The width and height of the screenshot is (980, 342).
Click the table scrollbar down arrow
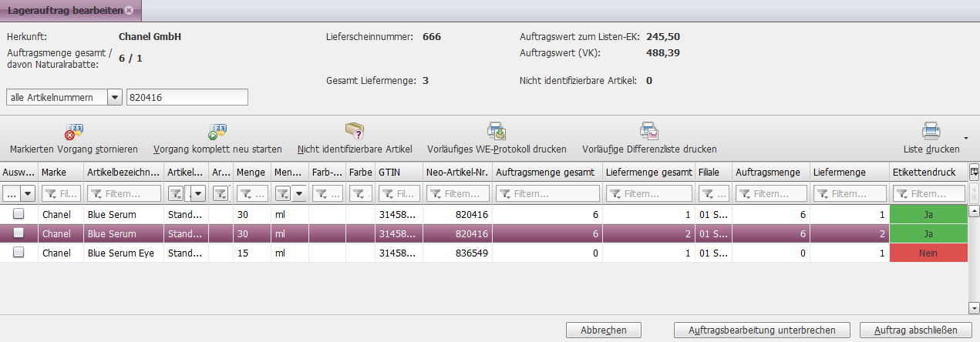click(x=974, y=308)
